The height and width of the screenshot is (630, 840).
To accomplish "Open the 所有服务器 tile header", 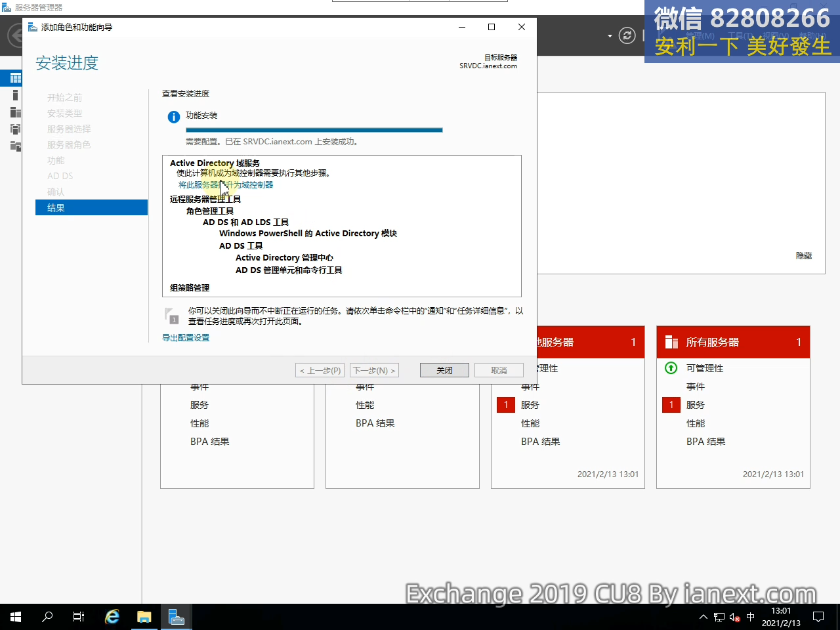I will tap(733, 342).
